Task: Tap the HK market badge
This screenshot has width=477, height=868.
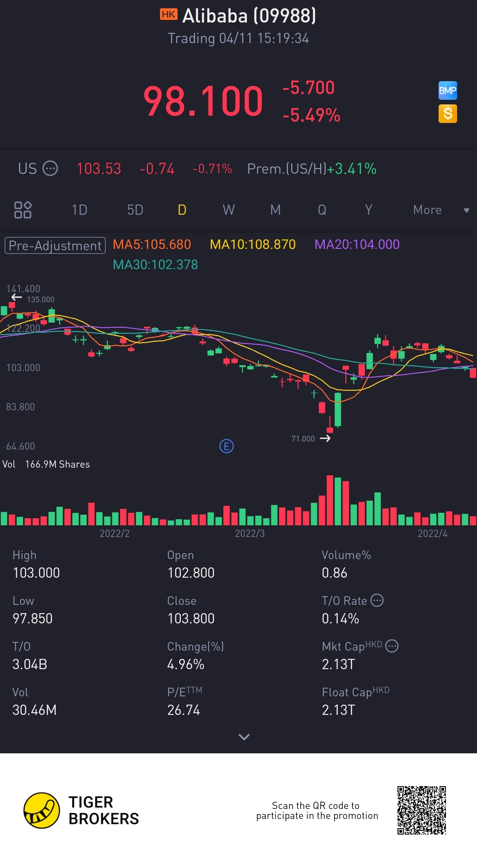Action: 168,15
